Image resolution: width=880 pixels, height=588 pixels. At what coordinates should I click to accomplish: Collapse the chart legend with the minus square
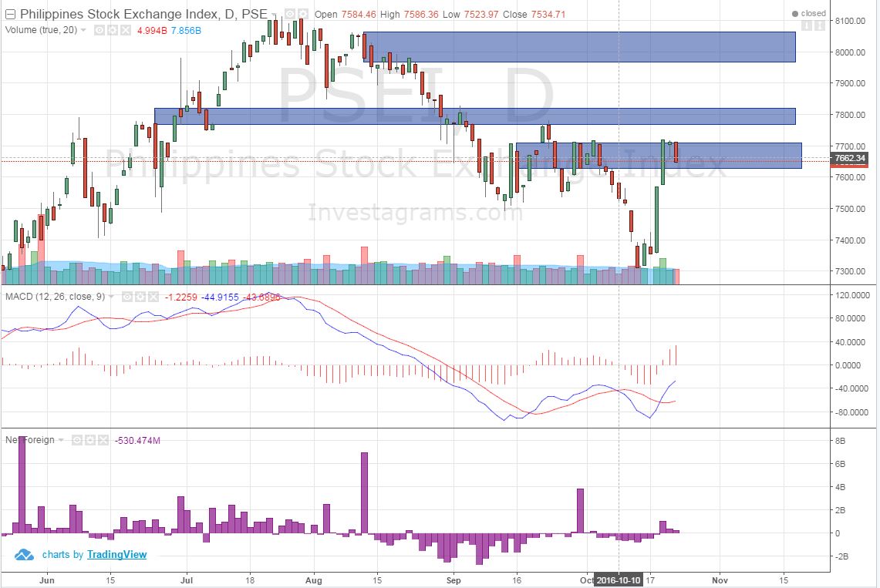(10, 12)
